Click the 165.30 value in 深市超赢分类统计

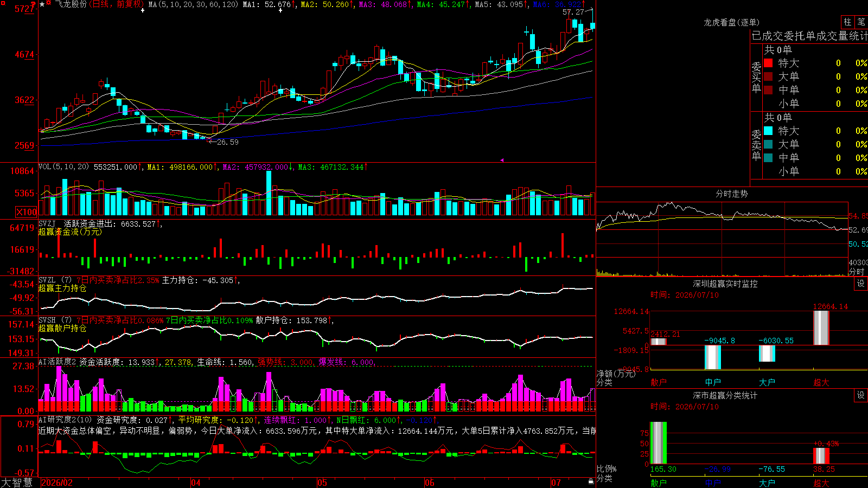663,469
